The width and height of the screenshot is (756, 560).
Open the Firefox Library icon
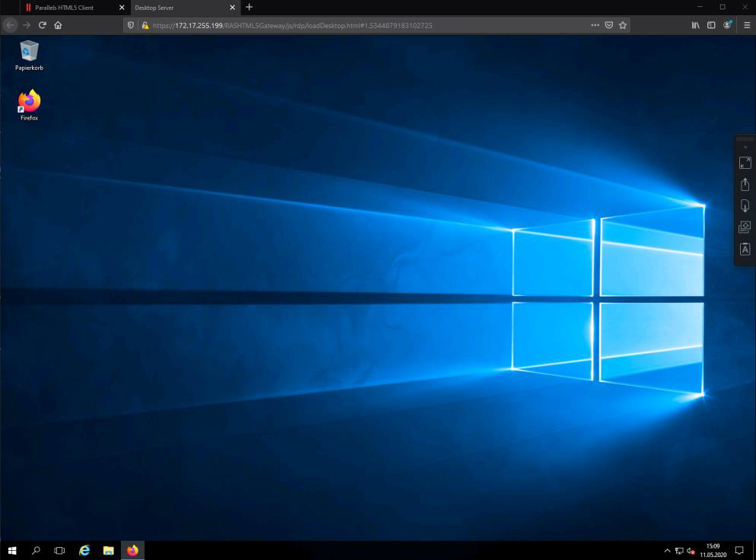695,25
